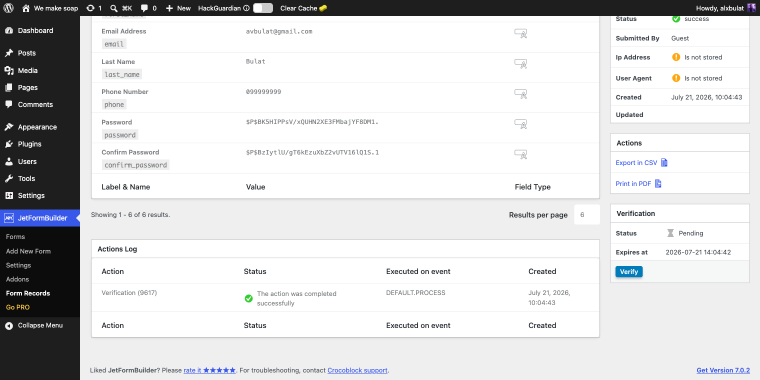The image size is (760, 380).
Task: Click field type icon for Password row
Action: (521, 125)
